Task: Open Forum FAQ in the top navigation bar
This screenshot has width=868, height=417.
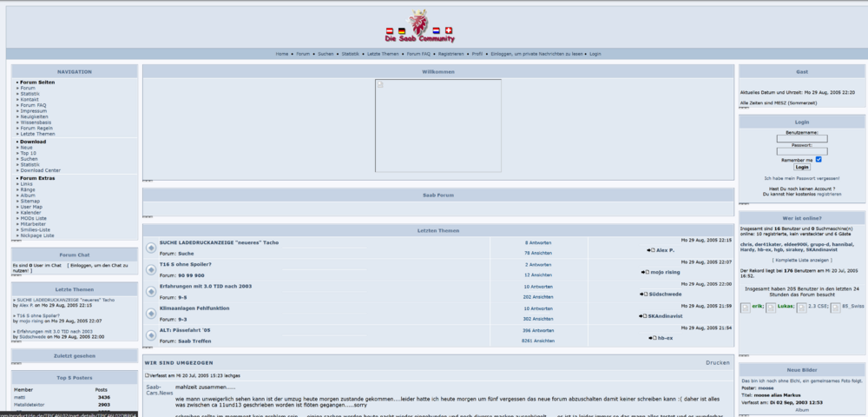Action: coord(418,54)
